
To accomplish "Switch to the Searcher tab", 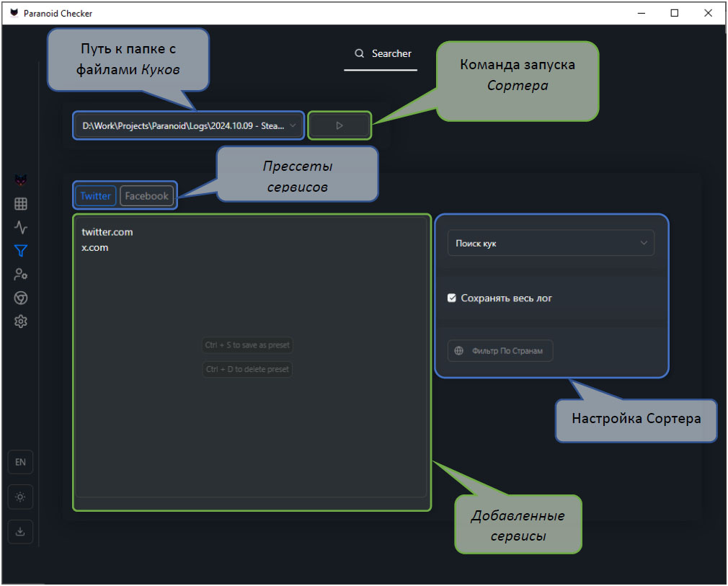I will coord(381,54).
